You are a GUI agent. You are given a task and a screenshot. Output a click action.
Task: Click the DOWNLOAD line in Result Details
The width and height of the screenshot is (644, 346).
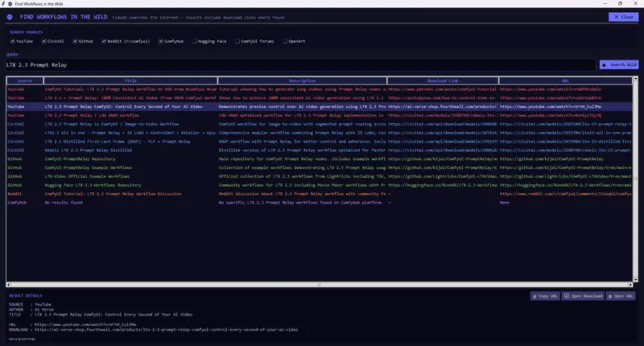coord(153,329)
